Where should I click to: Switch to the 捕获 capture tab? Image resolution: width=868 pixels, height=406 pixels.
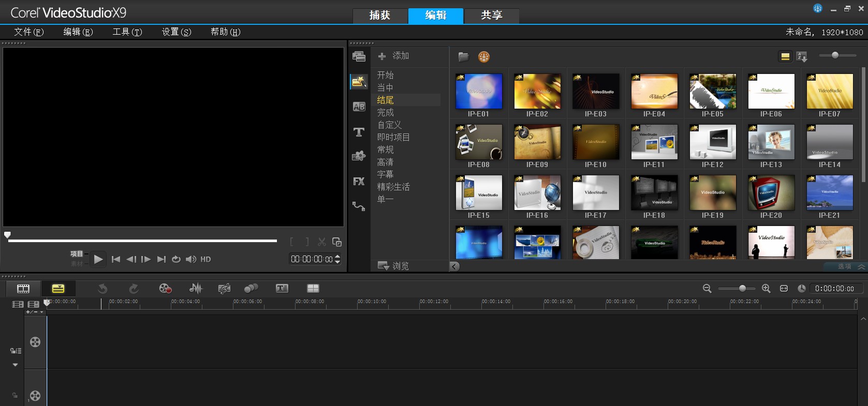(380, 16)
